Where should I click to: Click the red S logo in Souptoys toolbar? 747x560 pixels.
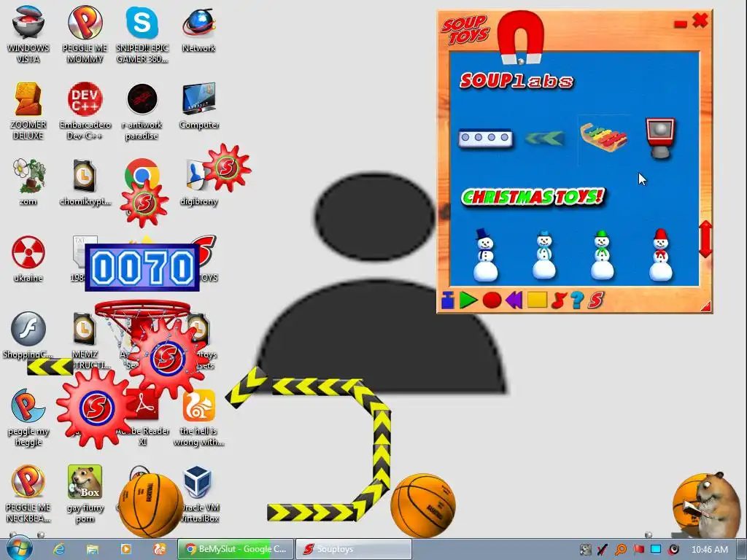pyautogui.click(x=595, y=300)
